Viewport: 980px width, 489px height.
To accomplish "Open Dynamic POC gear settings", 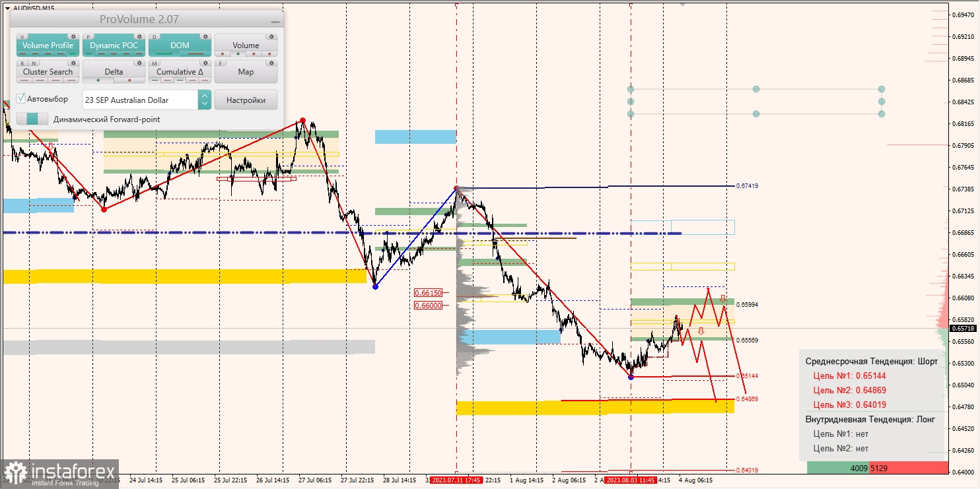I will [139, 37].
